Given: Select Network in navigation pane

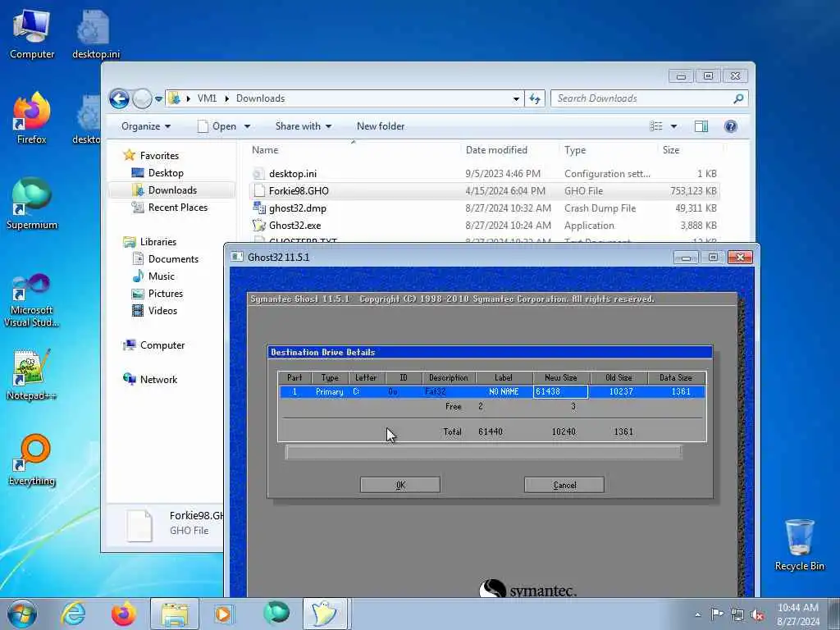Looking at the screenshot, I should click(x=158, y=379).
